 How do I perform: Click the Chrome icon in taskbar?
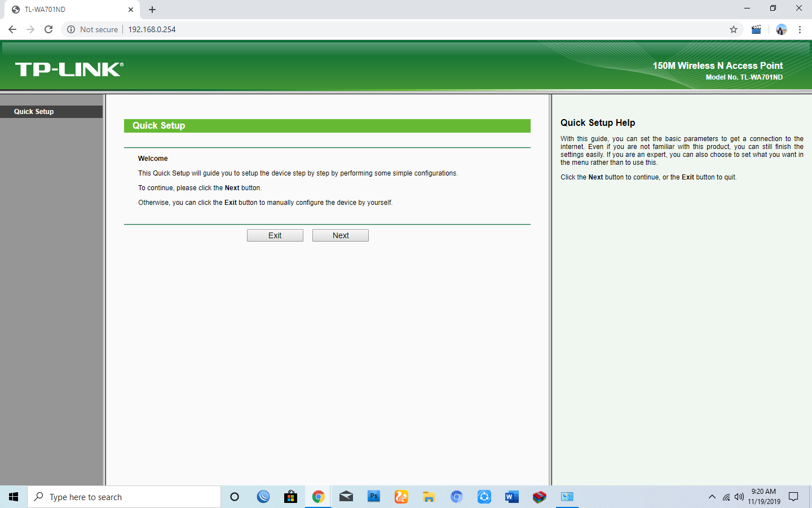click(318, 497)
